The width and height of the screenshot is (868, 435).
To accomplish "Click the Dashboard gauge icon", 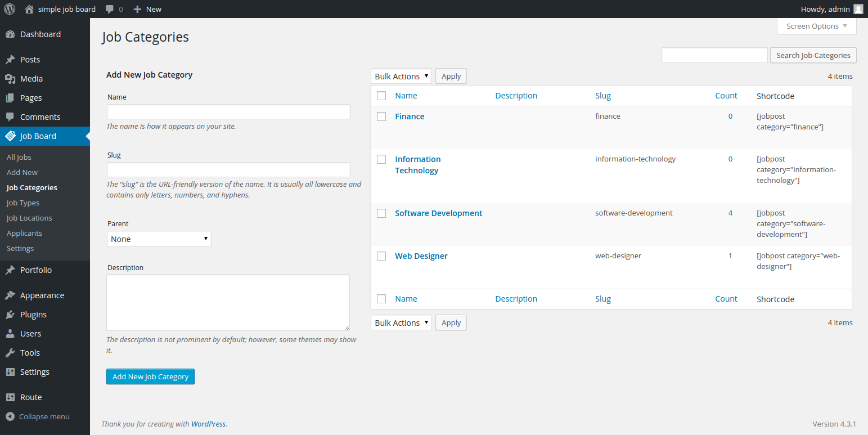I will (10, 34).
